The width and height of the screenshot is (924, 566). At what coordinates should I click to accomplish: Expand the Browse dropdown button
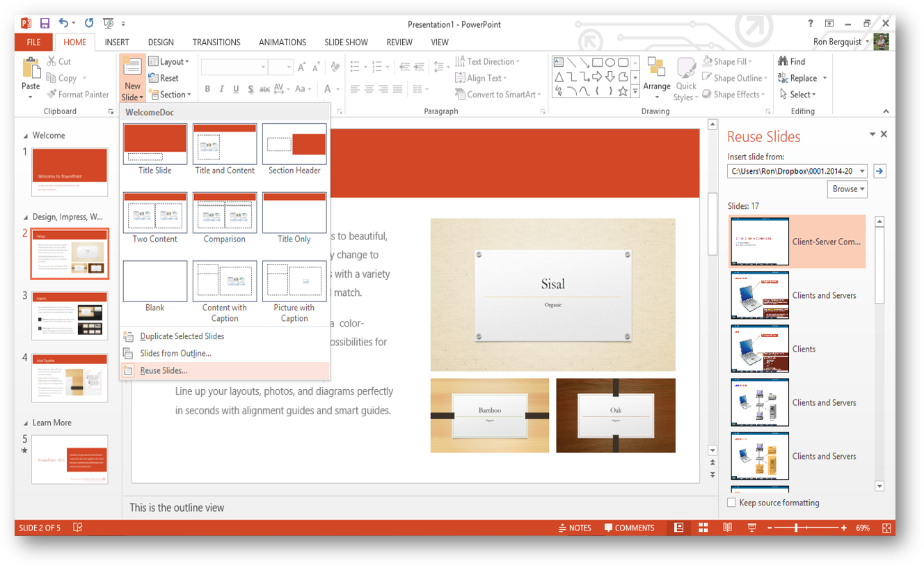click(847, 189)
